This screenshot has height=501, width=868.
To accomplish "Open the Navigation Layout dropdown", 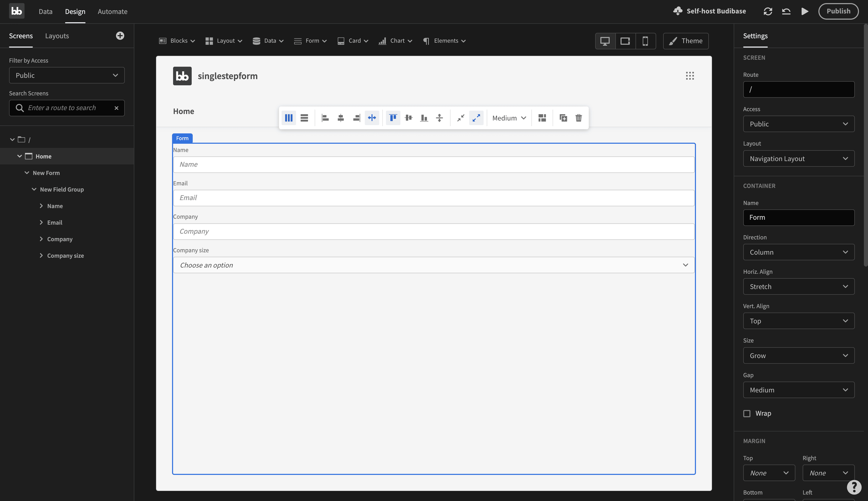I will point(798,158).
